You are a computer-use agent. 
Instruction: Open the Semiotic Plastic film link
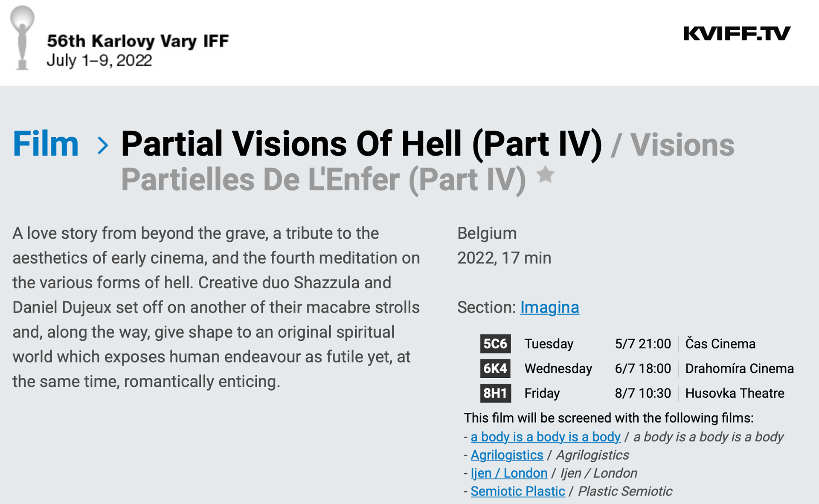[518, 491]
